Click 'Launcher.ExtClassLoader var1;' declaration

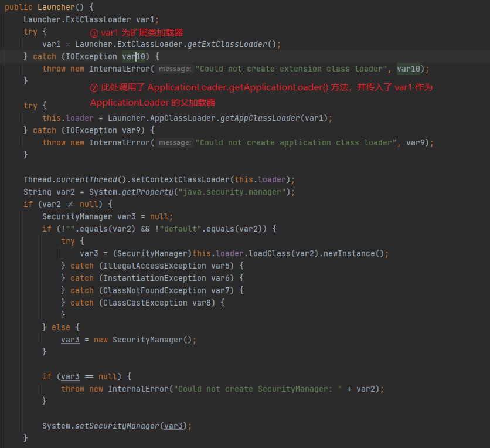[x=91, y=20]
